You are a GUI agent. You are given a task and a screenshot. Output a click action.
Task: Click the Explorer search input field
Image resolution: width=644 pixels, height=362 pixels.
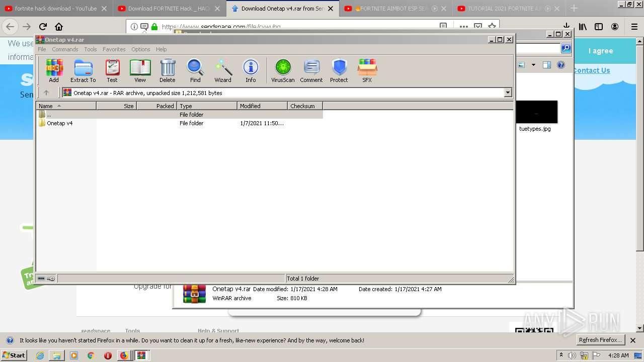pos(538,48)
